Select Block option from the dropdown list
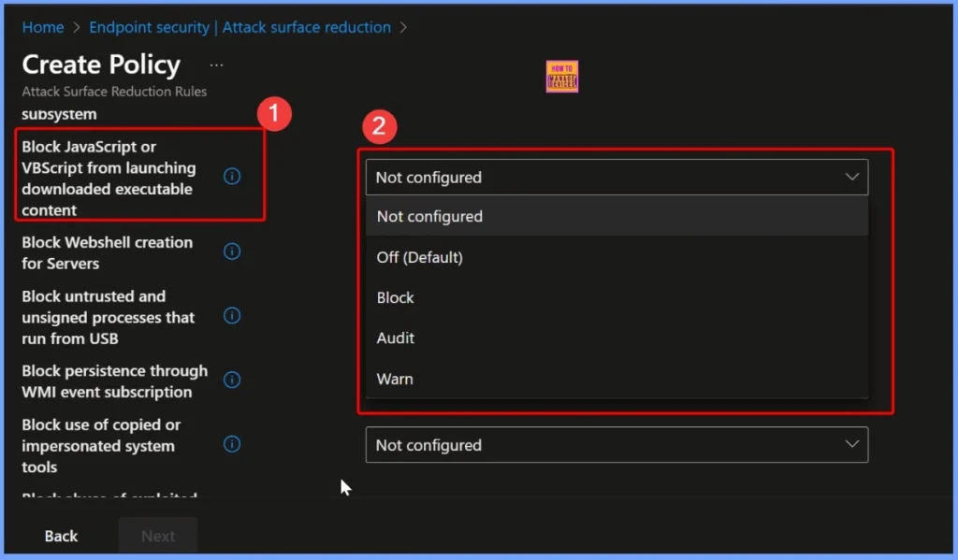 tap(395, 297)
